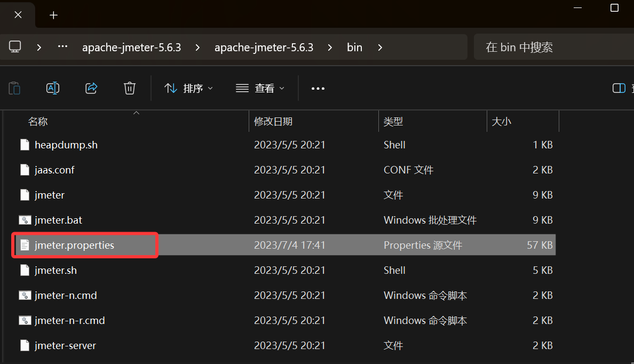Click the bin breadcrumb
The image size is (634, 364).
tap(354, 48)
